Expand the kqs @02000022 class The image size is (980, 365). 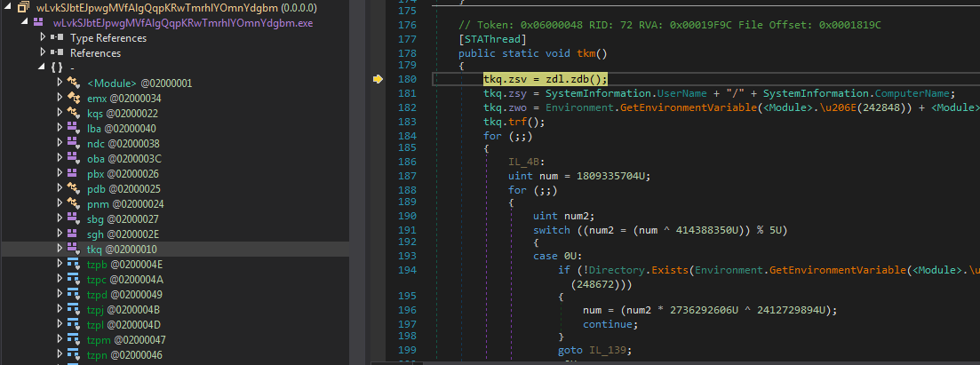click(60, 113)
